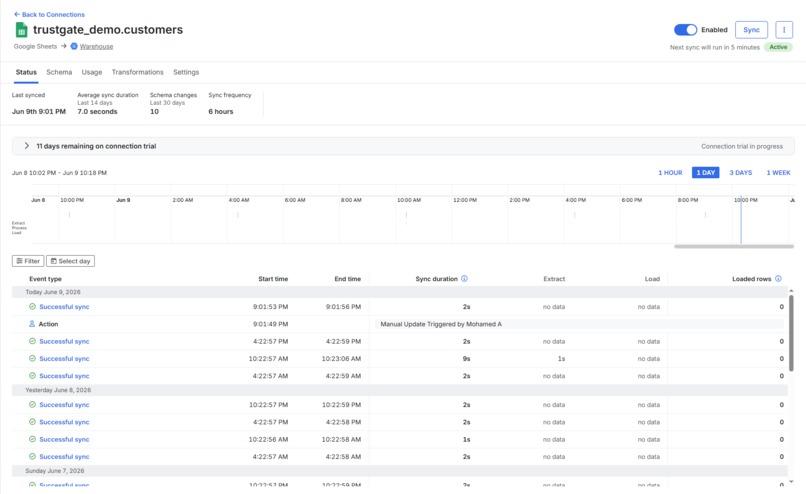The height and width of the screenshot is (494, 806).
Task: Click the check icon on the 10:22:56 AM sync
Action: pos(32,440)
